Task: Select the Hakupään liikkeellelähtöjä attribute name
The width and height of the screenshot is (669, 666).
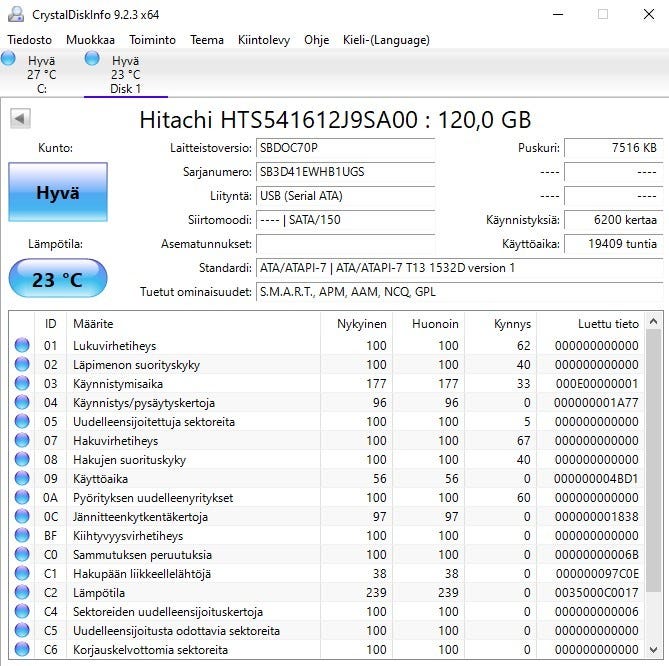Action: tap(142, 574)
